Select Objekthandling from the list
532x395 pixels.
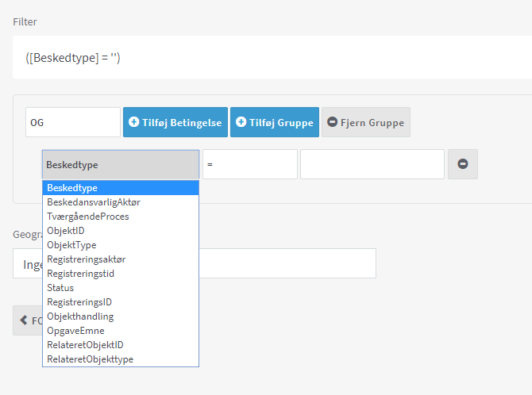(x=120, y=316)
